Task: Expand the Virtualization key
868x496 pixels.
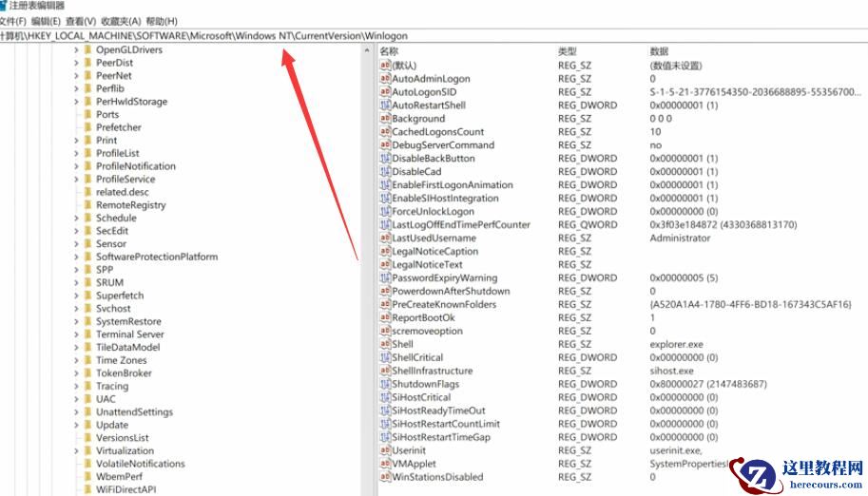Action: pos(76,450)
